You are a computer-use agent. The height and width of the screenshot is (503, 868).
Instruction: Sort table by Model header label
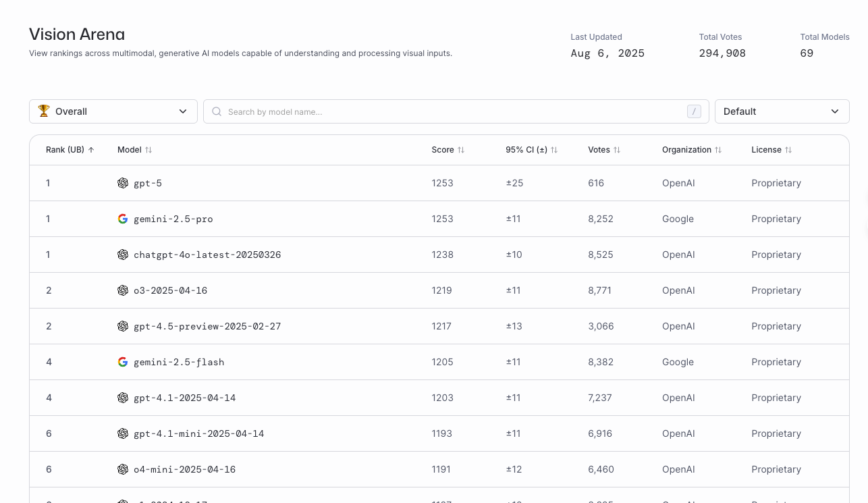coord(130,150)
